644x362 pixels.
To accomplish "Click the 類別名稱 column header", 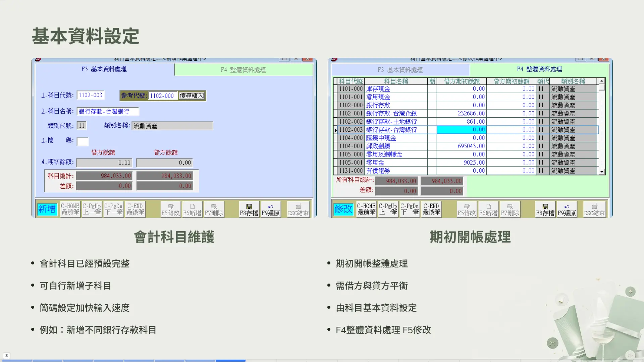I will [573, 81].
